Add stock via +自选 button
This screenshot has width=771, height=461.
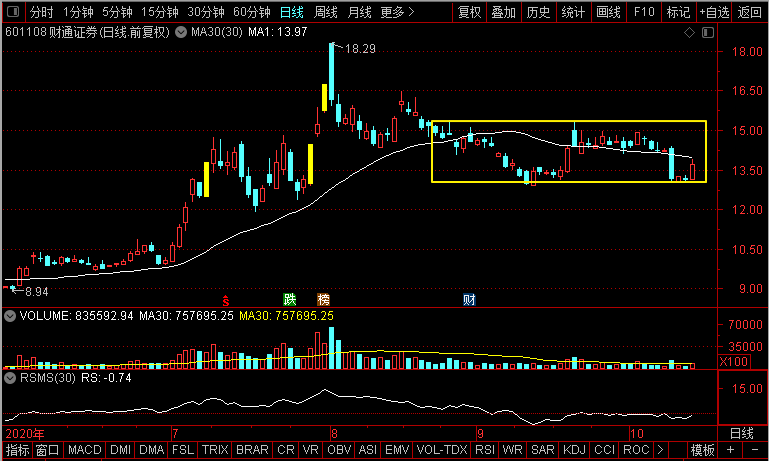click(714, 12)
